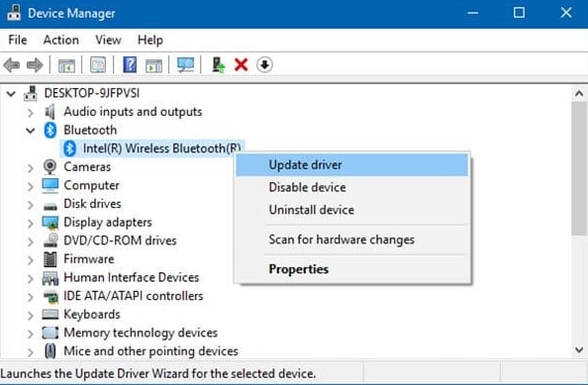The width and height of the screenshot is (588, 385).
Task: Click the Properties sheet toolbar icon
Action: (98, 65)
